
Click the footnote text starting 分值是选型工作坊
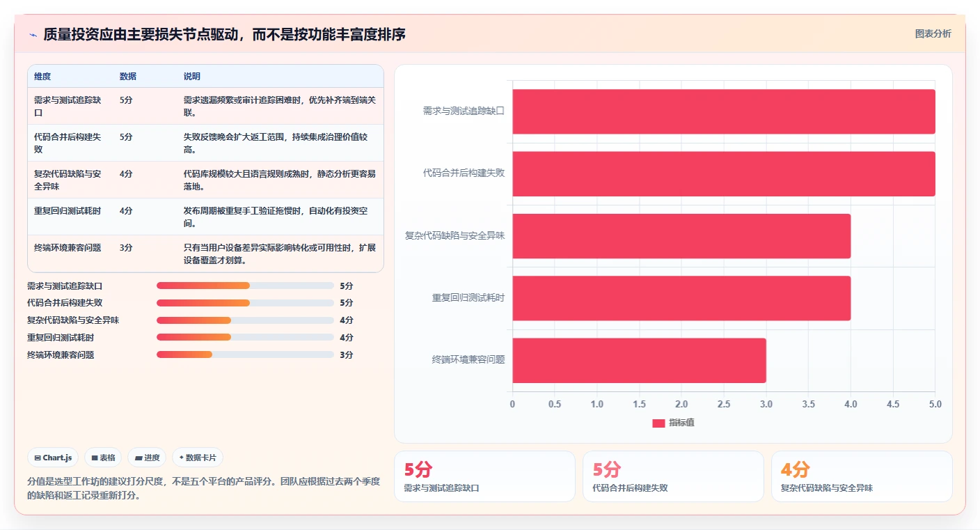[203, 488]
